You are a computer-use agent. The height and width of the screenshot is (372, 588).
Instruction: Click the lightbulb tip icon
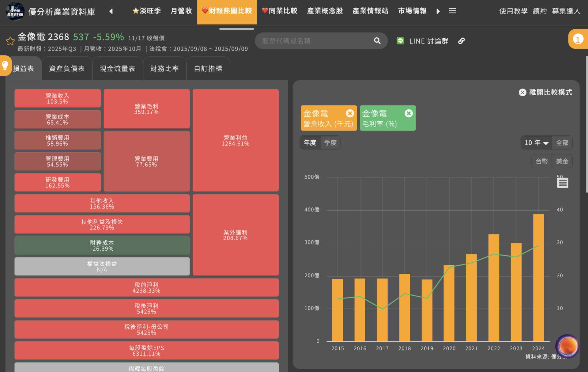[x=5, y=65]
